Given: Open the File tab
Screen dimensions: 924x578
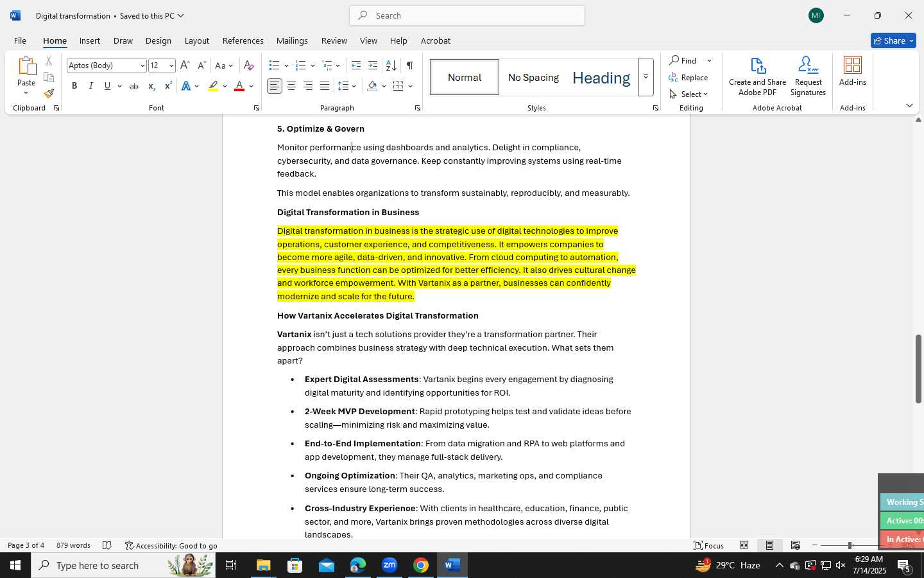Looking at the screenshot, I should (21, 40).
